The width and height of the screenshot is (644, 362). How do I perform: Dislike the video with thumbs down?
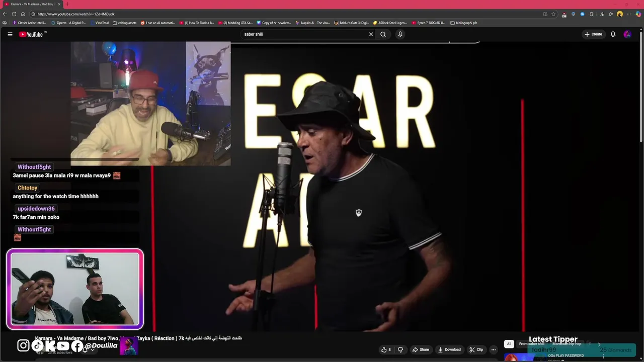400,349
